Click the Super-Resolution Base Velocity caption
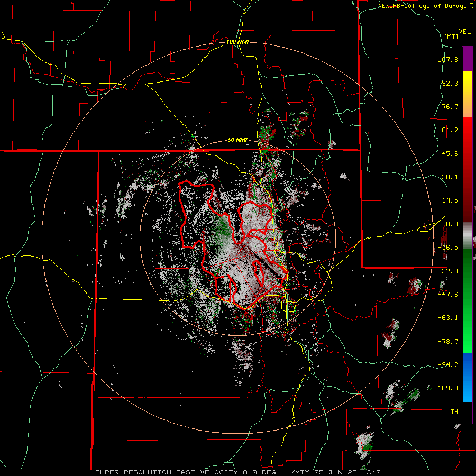The width and height of the screenshot is (476, 476). click(240, 472)
